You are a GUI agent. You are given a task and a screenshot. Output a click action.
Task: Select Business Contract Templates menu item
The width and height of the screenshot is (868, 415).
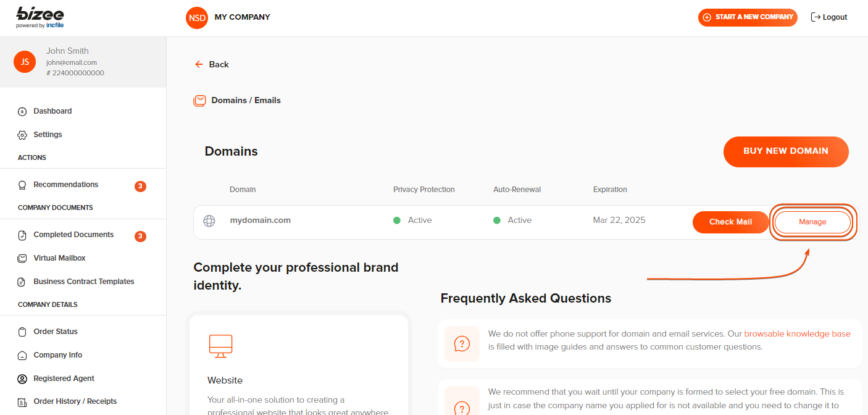click(x=83, y=282)
